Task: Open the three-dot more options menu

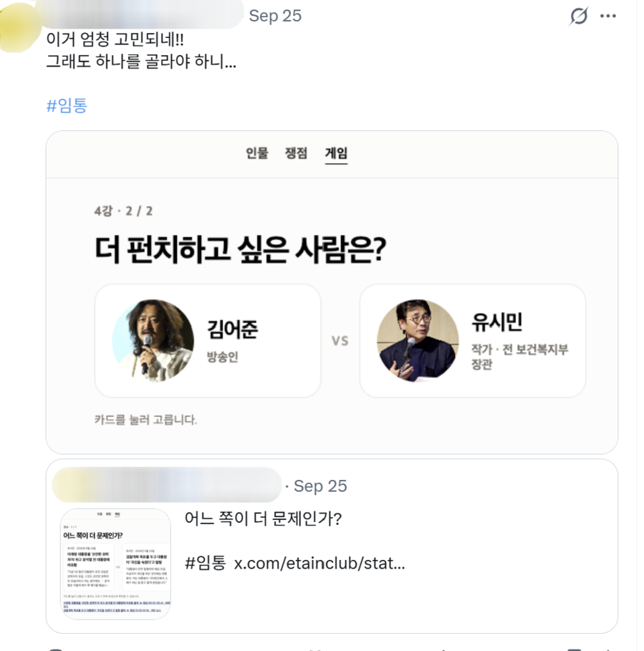Action: click(x=608, y=16)
